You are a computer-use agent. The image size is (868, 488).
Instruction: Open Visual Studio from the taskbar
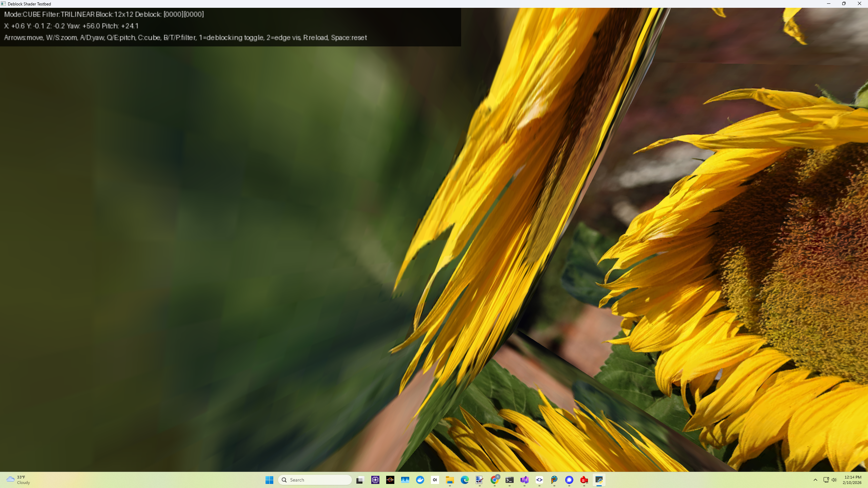click(x=524, y=480)
